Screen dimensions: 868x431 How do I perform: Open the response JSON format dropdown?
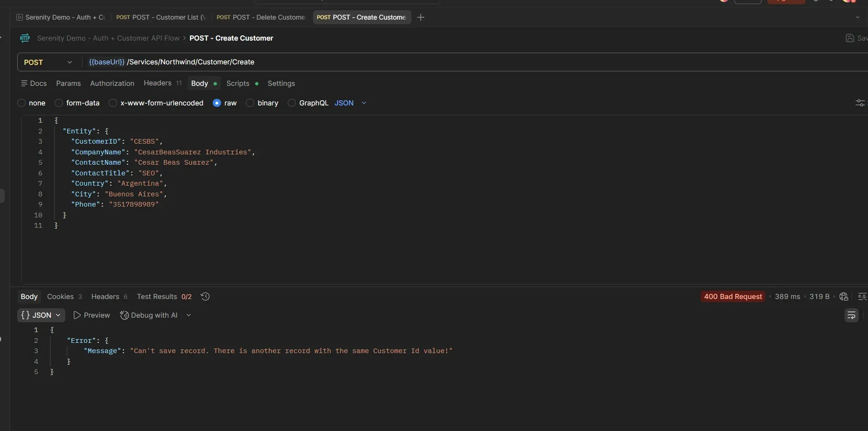tap(41, 315)
